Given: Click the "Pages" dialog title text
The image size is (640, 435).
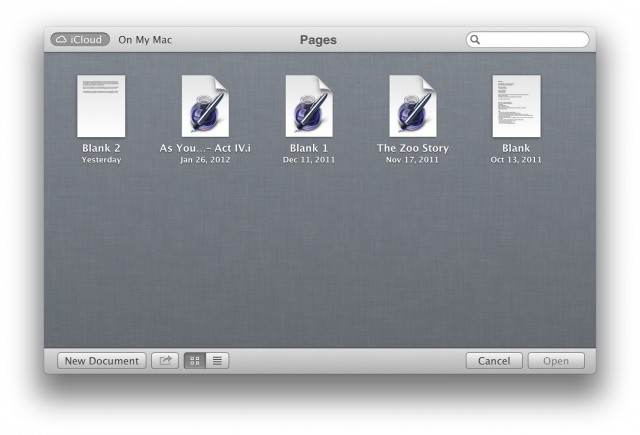Looking at the screenshot, I should click(318, 40).
